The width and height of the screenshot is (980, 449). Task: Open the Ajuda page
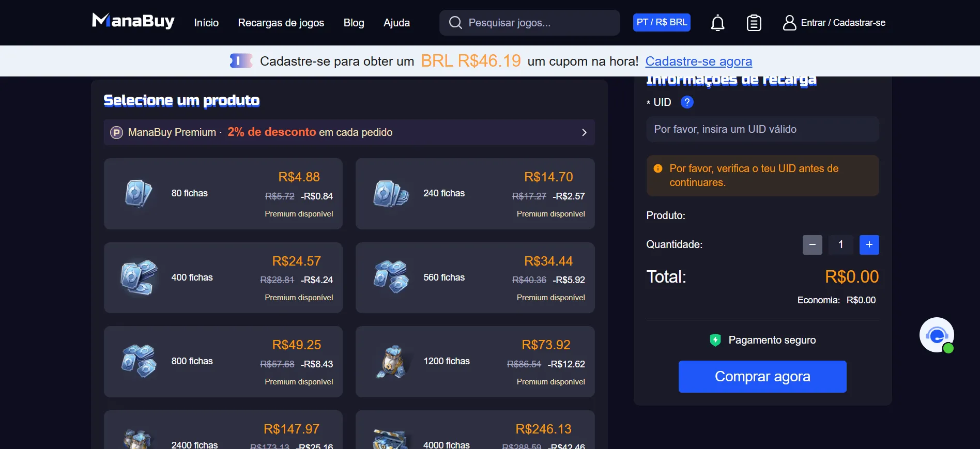[396, 23]
